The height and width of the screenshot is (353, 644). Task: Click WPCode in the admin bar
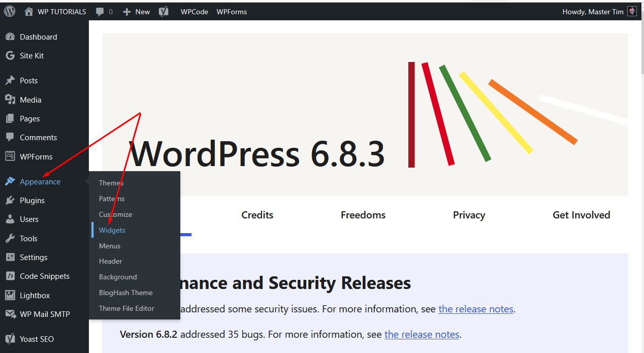194,12
